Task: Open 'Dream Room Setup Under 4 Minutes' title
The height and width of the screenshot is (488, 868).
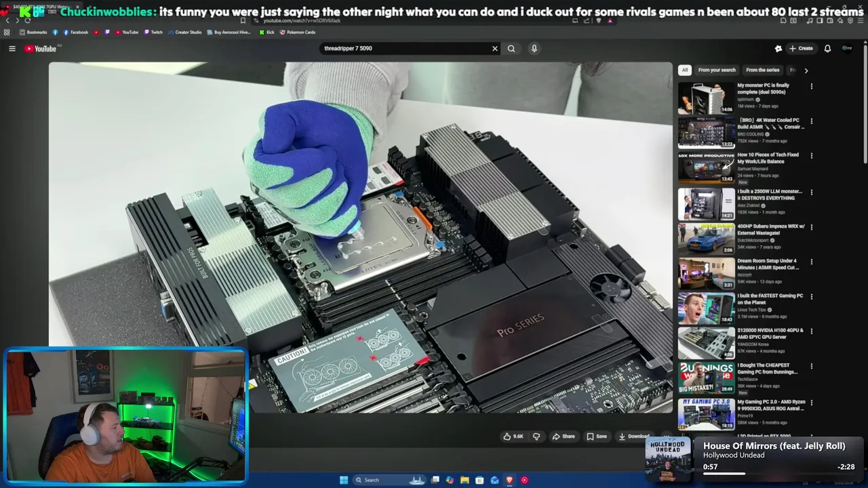Action: tap(768, 264)
